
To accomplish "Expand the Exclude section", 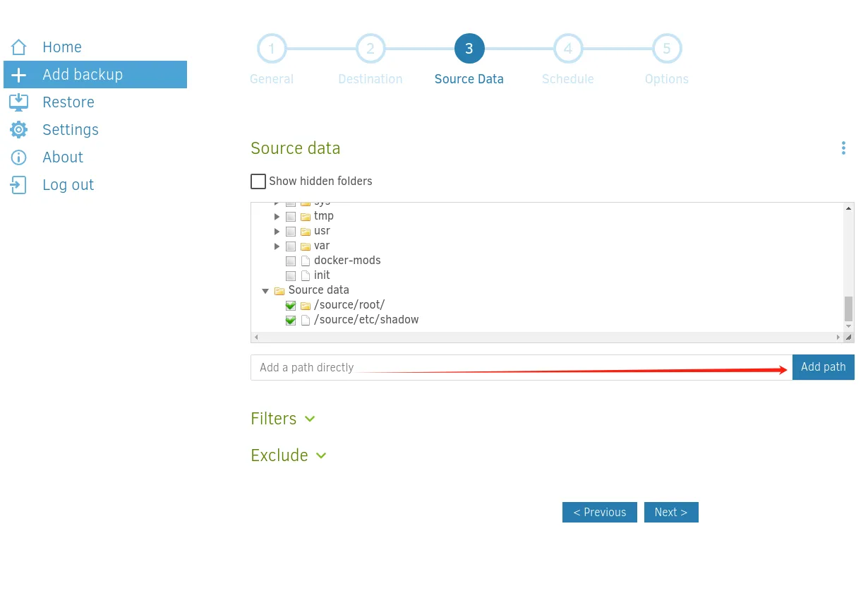I will point(289,455).
